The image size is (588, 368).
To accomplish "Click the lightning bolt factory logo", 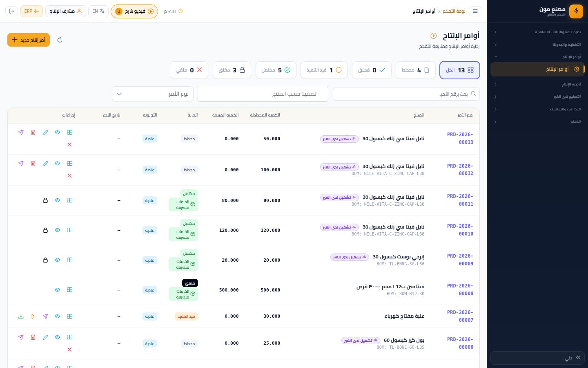I will 576,11.
